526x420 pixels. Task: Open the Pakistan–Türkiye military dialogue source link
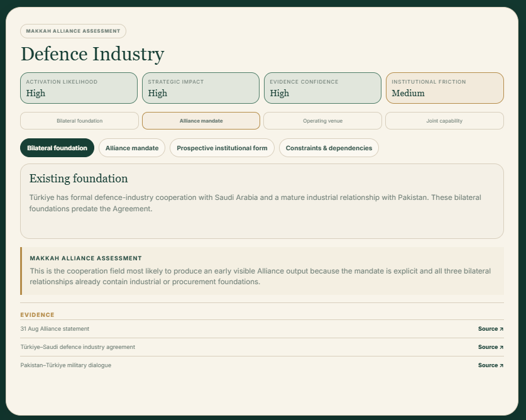tap(490, 365)
